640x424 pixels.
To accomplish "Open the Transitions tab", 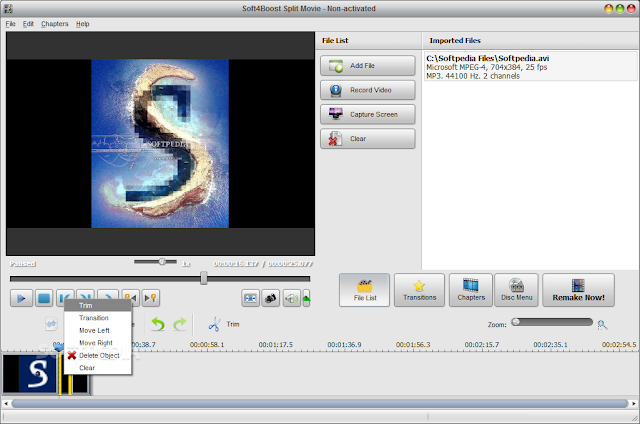I will [x=419, y=290].
